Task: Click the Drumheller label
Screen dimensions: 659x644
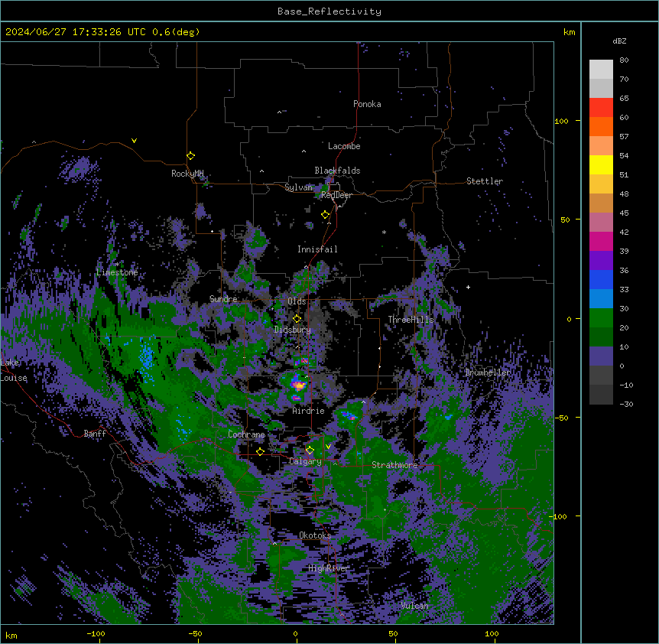Action: point(488,372)
